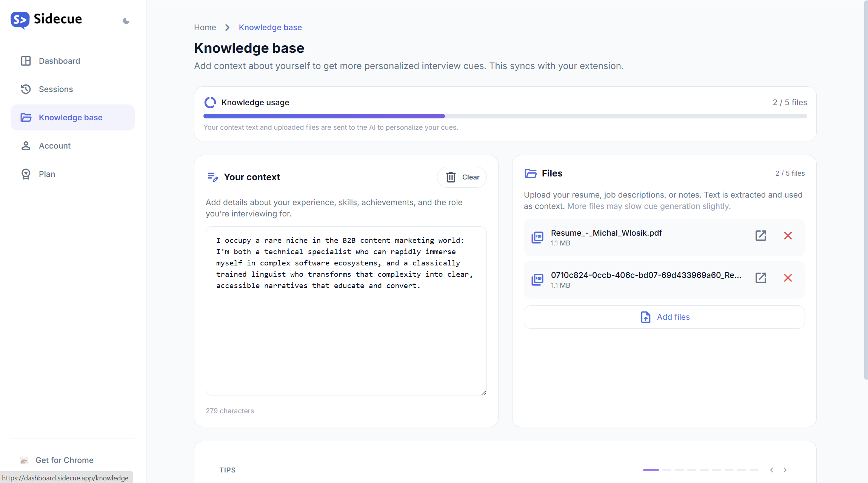Viewport: 868px width, 483px height.
Task: Click inside the context text area
Action: tap(346, 332)
